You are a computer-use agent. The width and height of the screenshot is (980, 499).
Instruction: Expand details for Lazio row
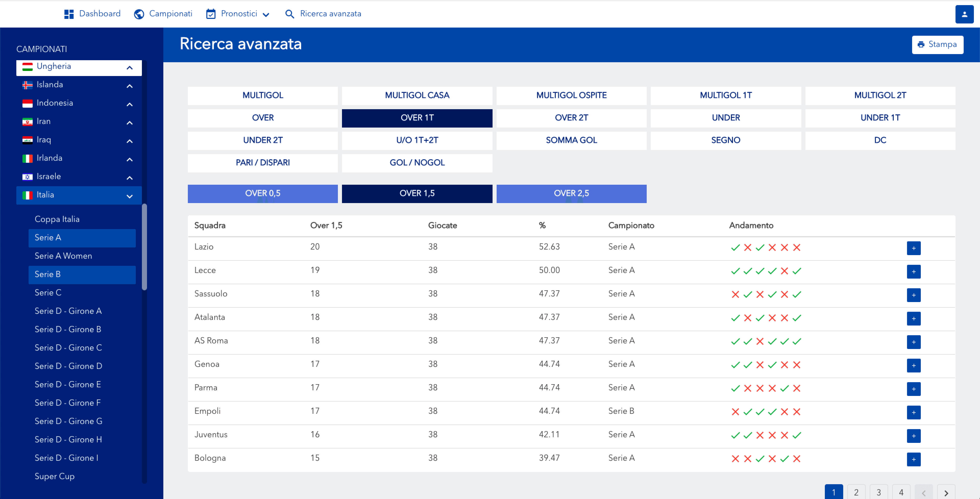tap(913, 248)
